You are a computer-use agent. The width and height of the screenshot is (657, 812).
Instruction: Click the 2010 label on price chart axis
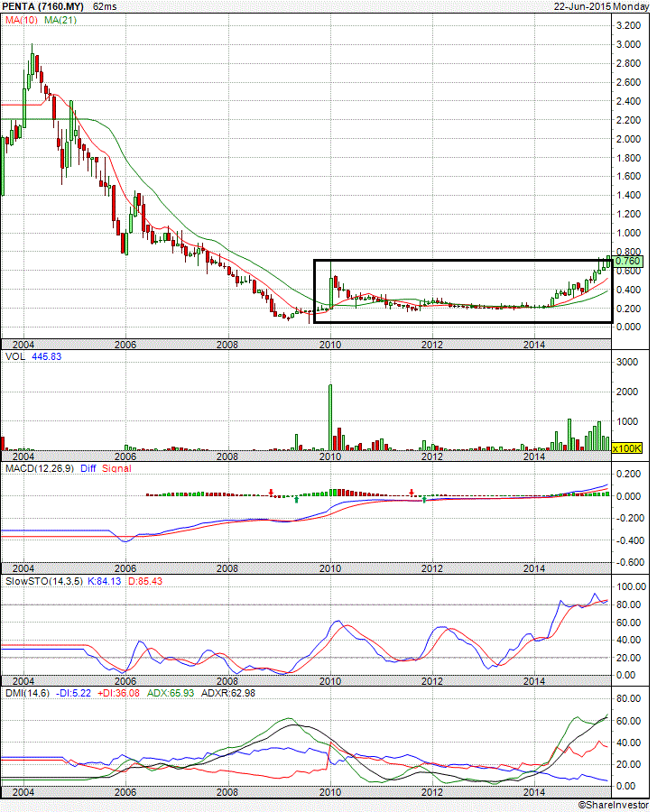click(x=330, y=345)
